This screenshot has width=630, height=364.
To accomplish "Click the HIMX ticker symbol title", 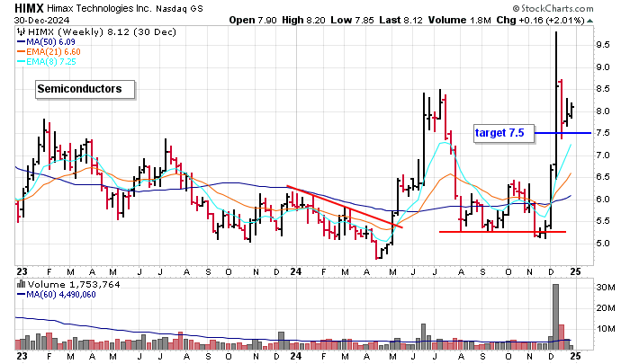I will pos(30,8).
